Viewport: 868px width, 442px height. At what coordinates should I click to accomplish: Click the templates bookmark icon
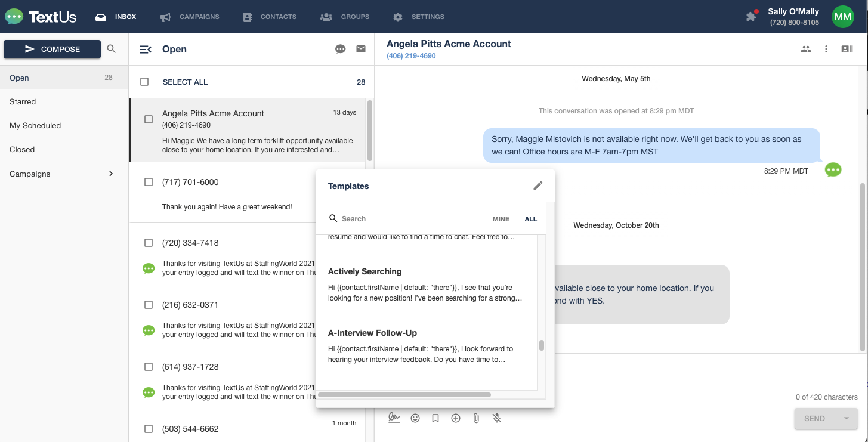(x=435, y=418)
